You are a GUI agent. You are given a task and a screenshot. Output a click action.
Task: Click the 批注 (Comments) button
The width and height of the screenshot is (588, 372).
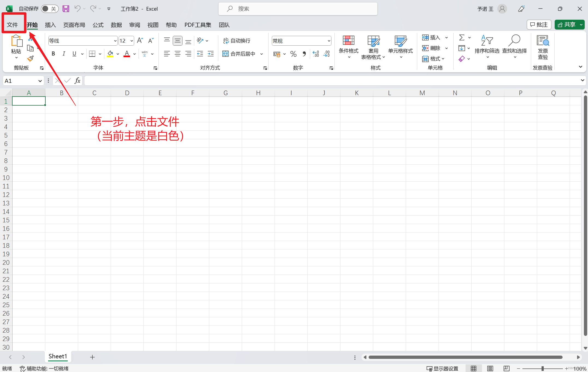tap(539, 25)
